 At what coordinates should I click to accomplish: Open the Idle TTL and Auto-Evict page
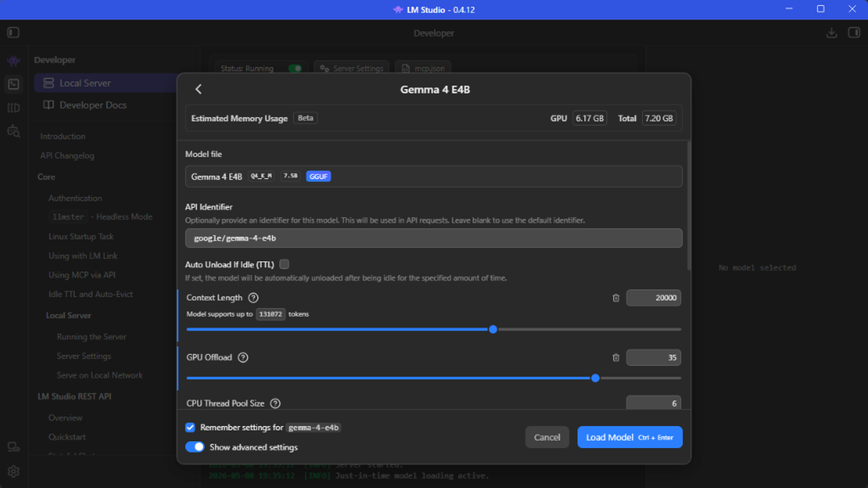click(90, 294)
